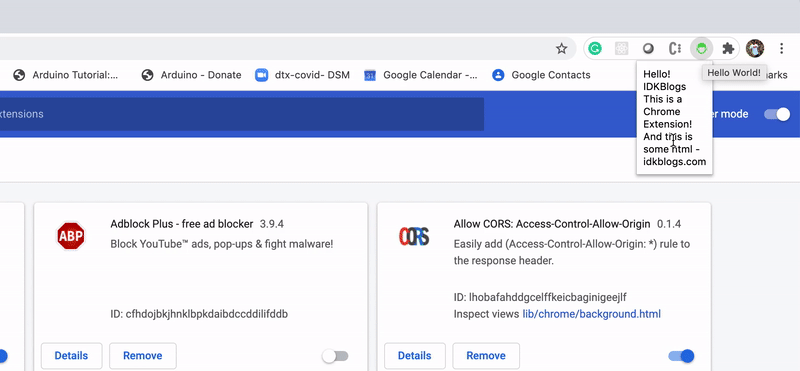Bookmark this page with the star icon
The image size is (800, 371).
[561, 48]
